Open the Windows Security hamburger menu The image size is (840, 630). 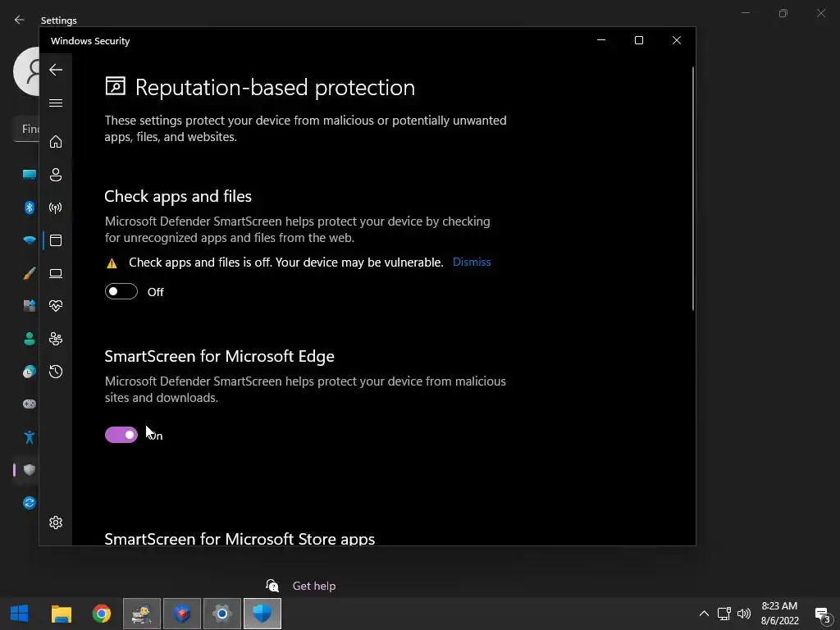pyautogui.click(x=56, y=103)
